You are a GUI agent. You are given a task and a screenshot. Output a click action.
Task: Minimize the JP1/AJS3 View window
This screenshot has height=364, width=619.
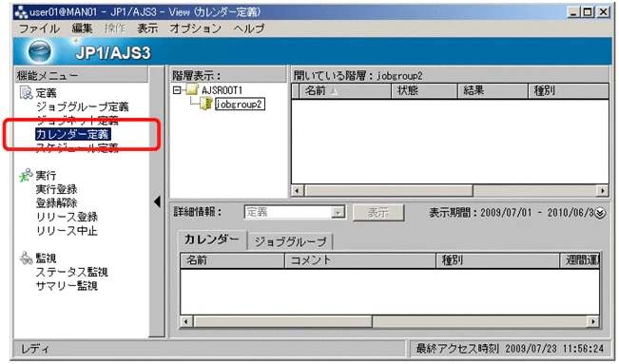[x=573, y=11]
